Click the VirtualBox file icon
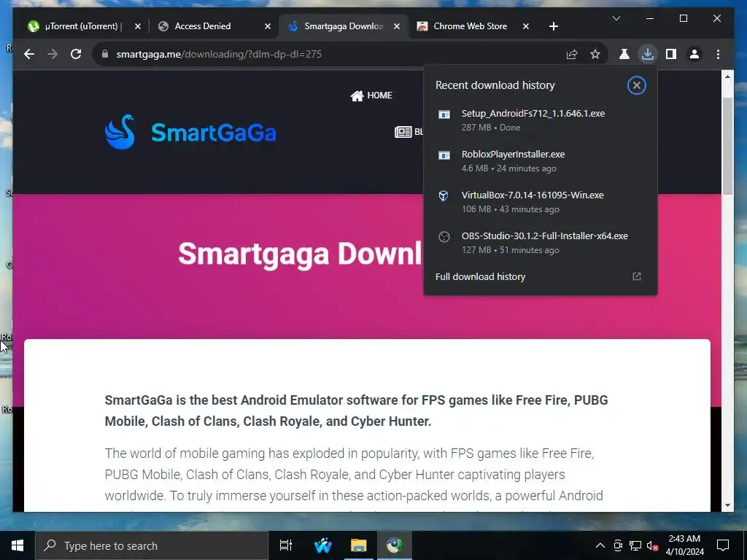 pyautogui.click(x=444, y=195)
